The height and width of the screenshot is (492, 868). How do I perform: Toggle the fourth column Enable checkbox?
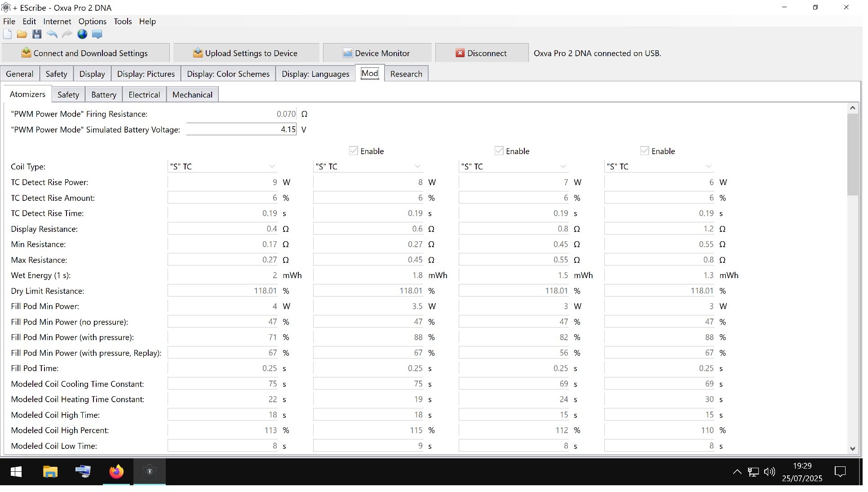[645, 151]
